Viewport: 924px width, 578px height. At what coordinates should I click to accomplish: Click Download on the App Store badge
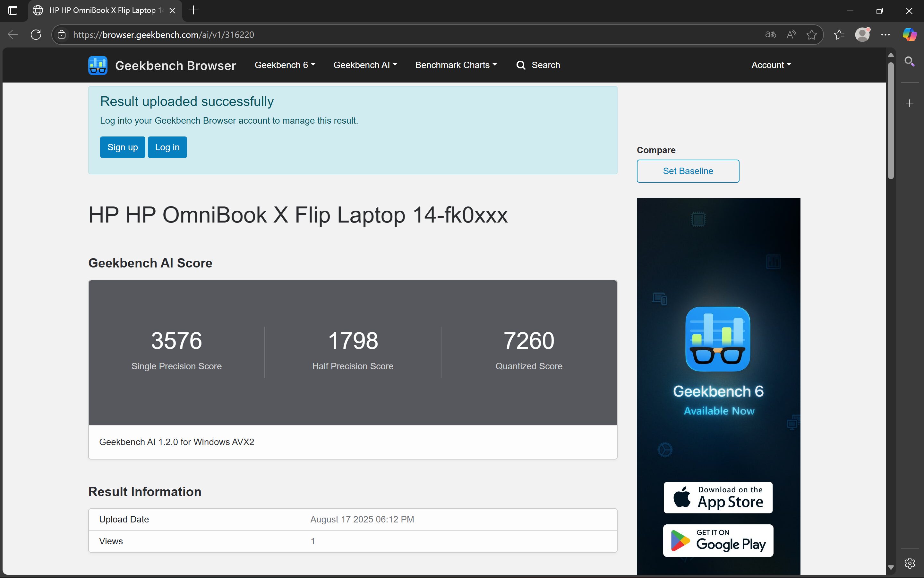point(718,497)
